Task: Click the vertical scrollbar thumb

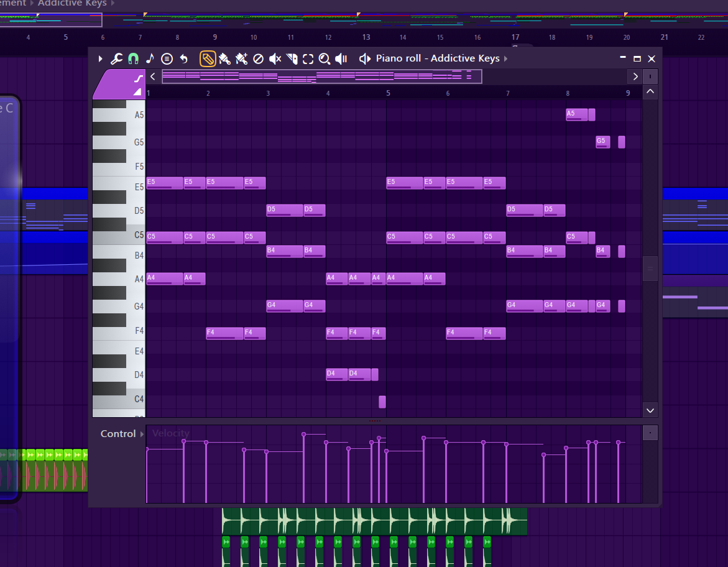Action: click(650, 269)
